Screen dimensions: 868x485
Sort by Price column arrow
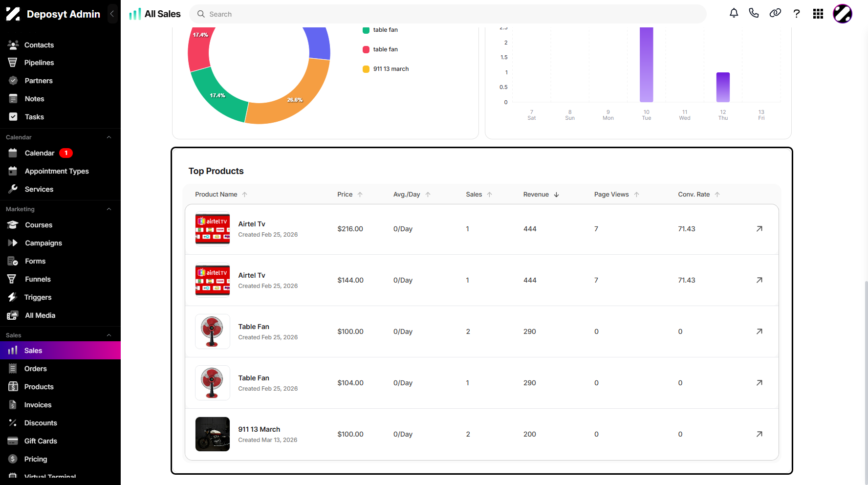tap(360, 195)
